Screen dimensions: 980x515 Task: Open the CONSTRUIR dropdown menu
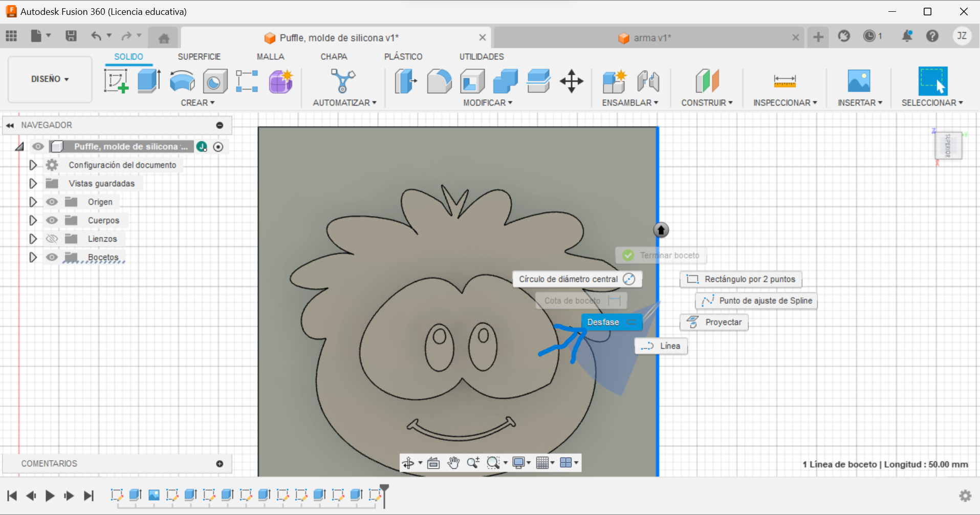coord(707,103)
